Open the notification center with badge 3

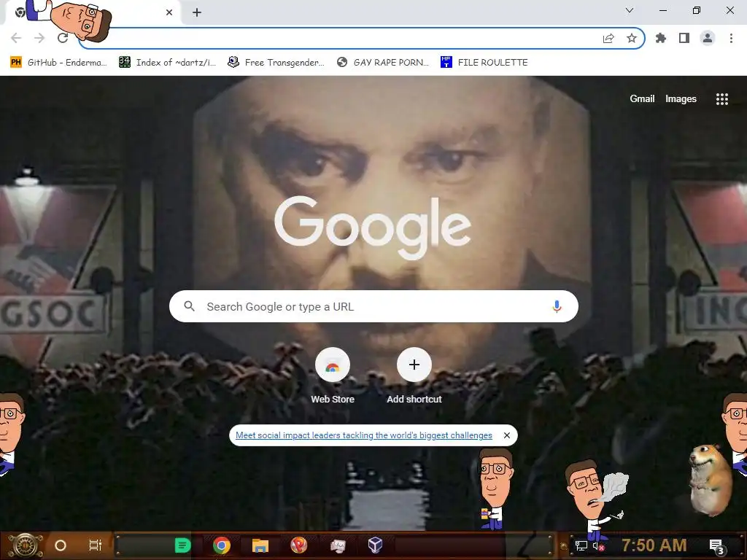717,547
